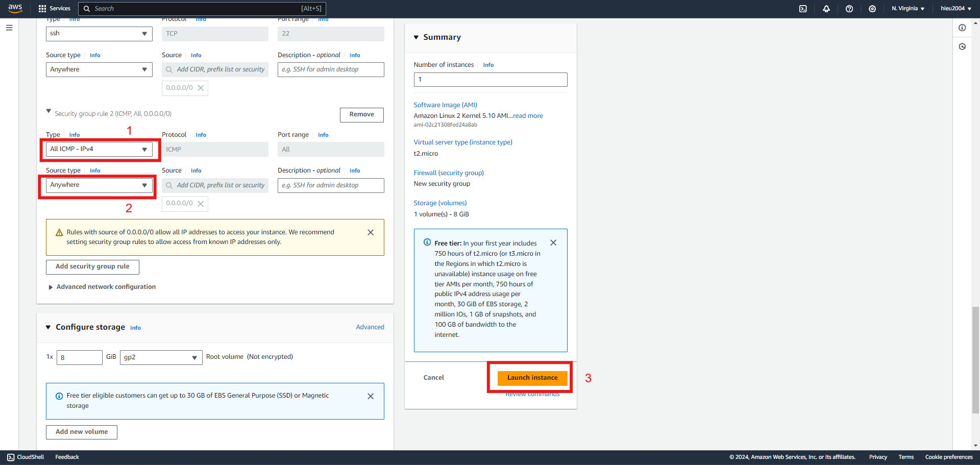Dismiss the EBS free tier storage notice
This screenshot has width=980, height=465.
(x=371, y=396)
